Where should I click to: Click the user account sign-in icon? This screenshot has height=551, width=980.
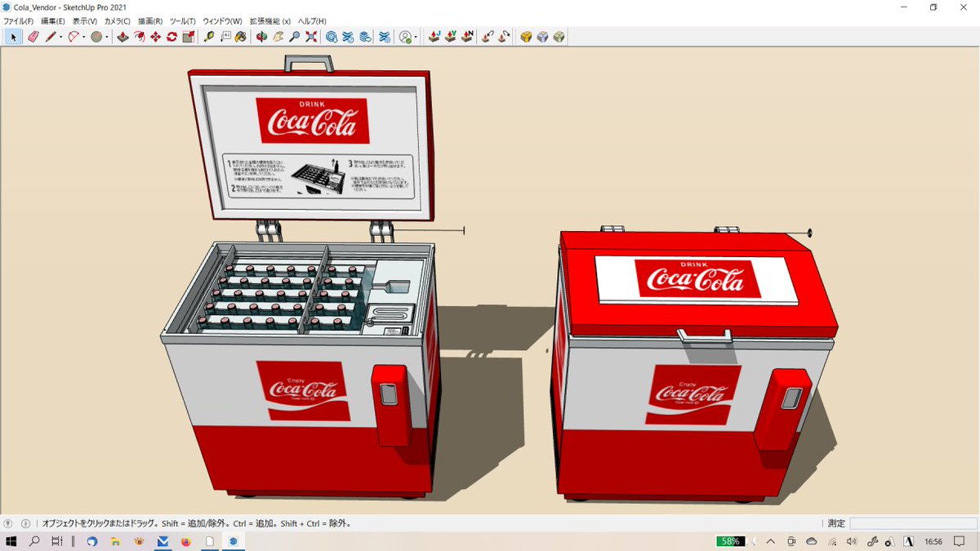pos(405,37)
